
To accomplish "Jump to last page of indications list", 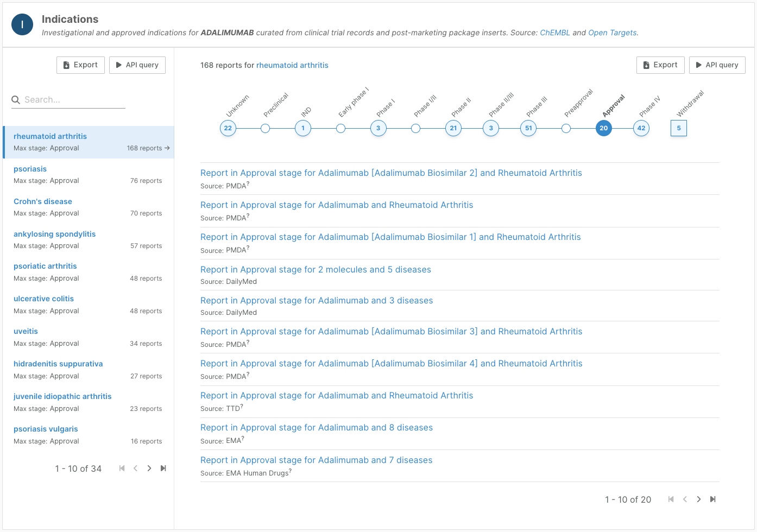I will [x=163, y=468].
